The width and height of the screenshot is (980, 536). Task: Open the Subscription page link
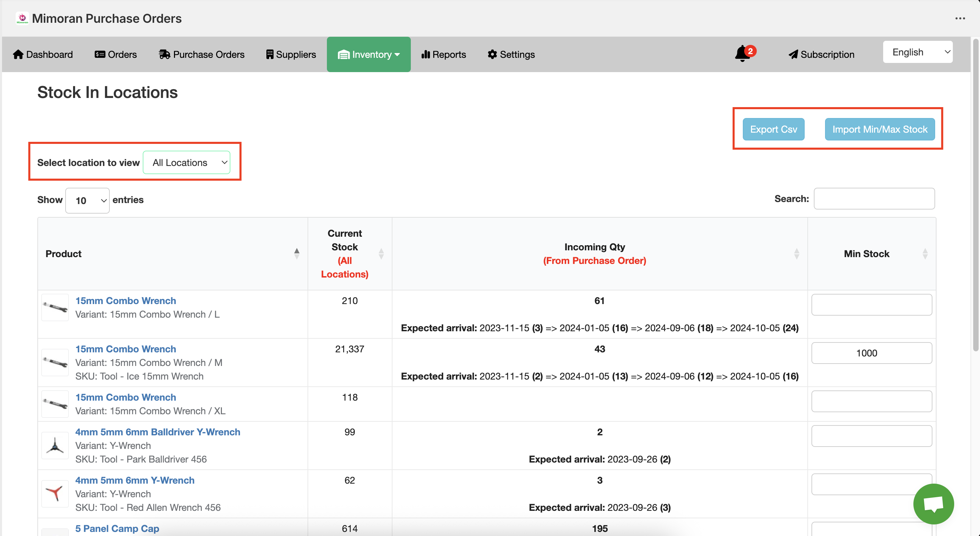[822, 54]
